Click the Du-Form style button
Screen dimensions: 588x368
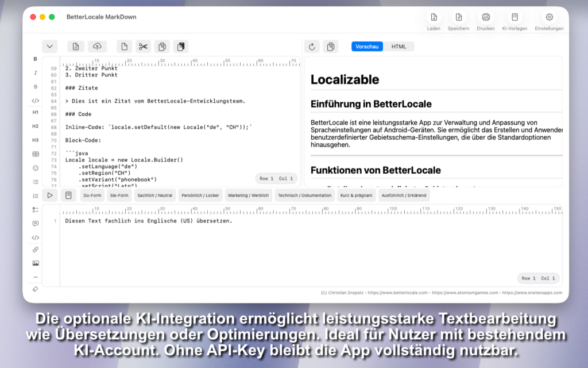92,195
